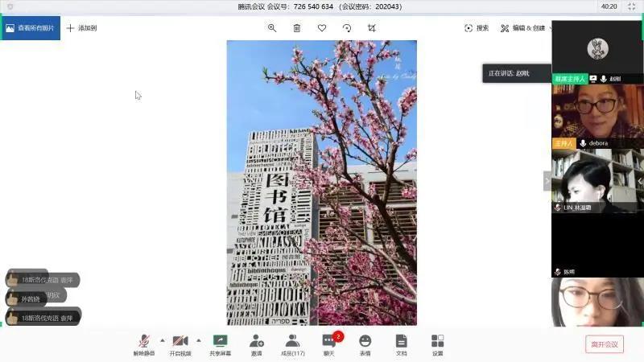Open the 聊天 chat with unread badge
The image size is (644, 362).
328,343
